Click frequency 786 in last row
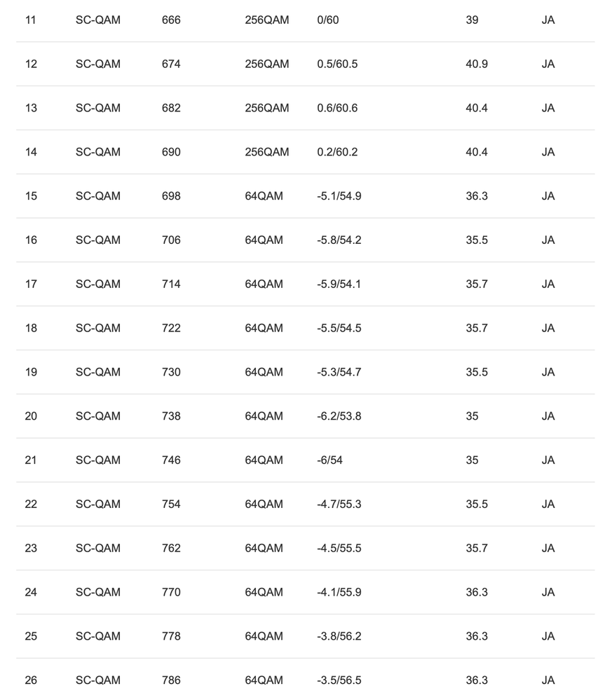 pyautogui.click(x=171, y=680)
